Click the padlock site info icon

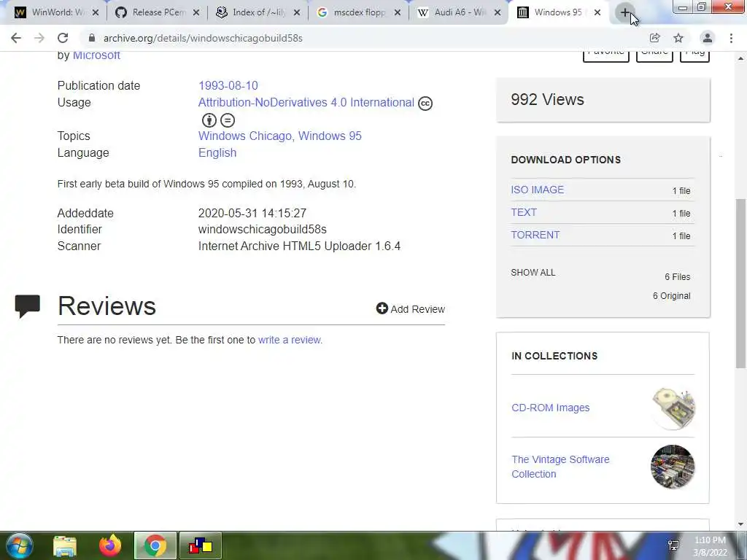(92, 38)
